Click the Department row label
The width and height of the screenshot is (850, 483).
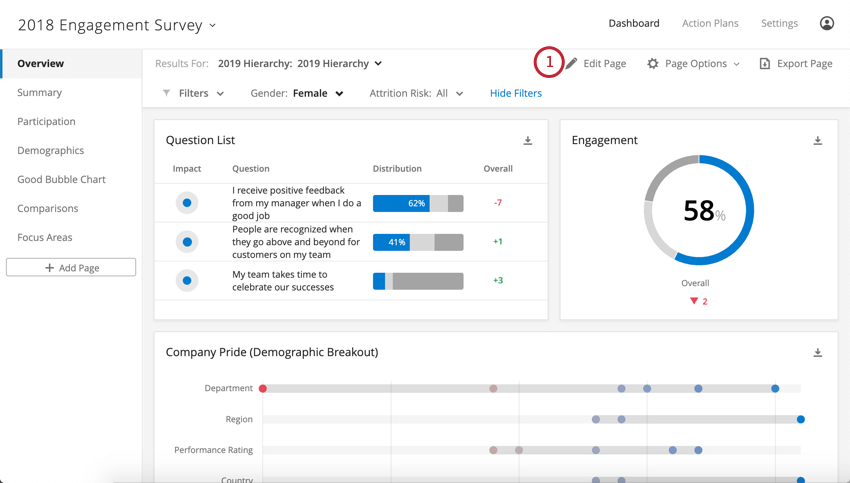(x=228, y=388)
